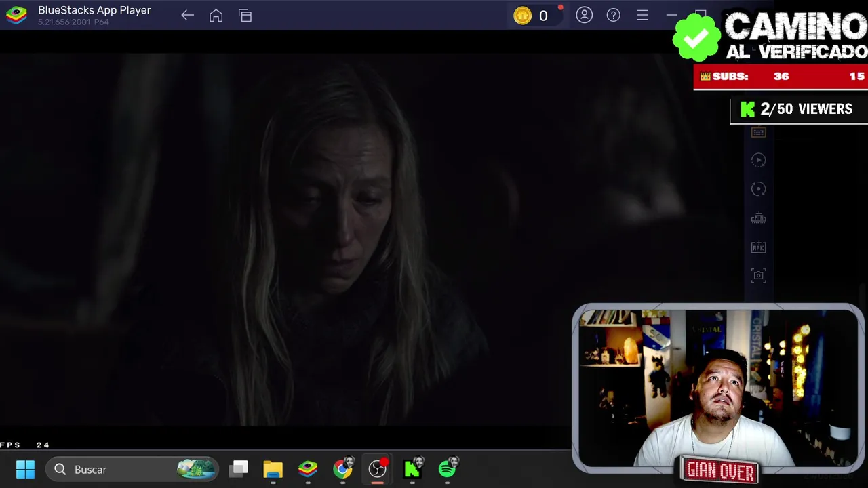Open the BlueStacks help menu

(x=613, y=15)
